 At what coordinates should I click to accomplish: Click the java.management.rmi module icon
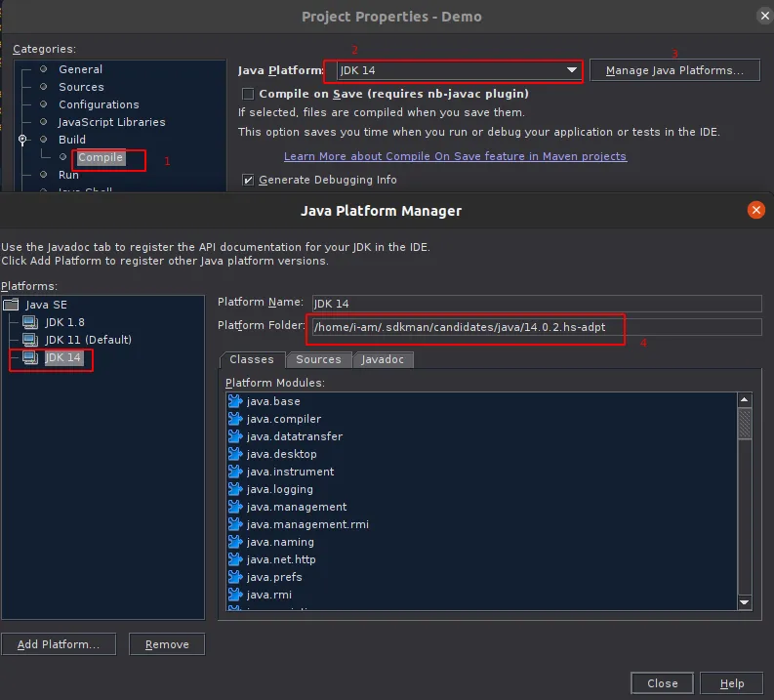(x=235, y=524)
